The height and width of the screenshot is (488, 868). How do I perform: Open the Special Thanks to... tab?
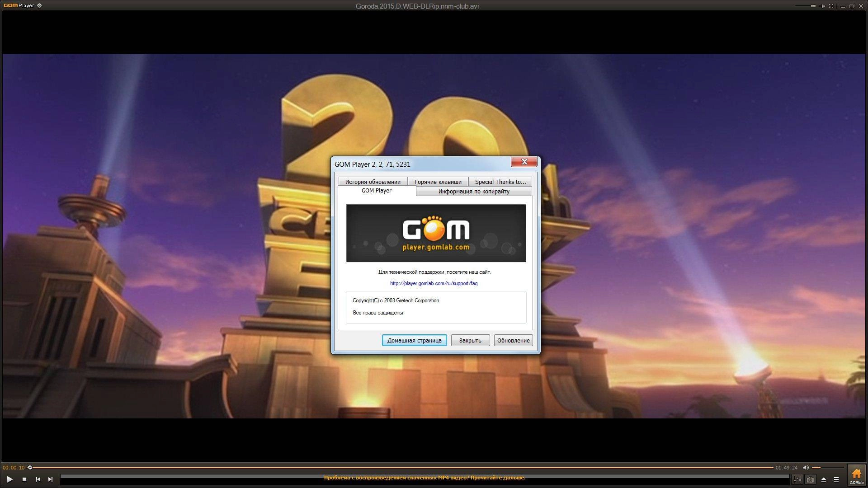pos(500,182)
